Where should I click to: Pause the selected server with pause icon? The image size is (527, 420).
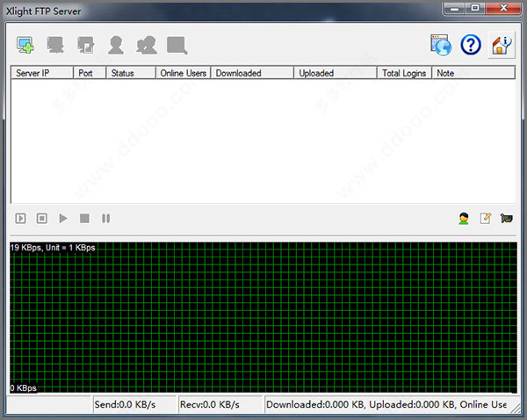(106, 219)
